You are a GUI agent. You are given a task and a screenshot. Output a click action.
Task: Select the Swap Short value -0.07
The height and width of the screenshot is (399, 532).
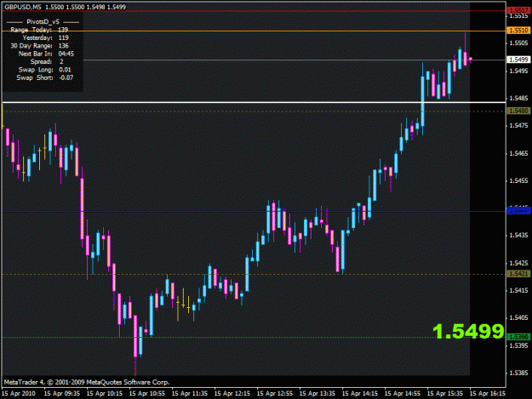[66, 77]
